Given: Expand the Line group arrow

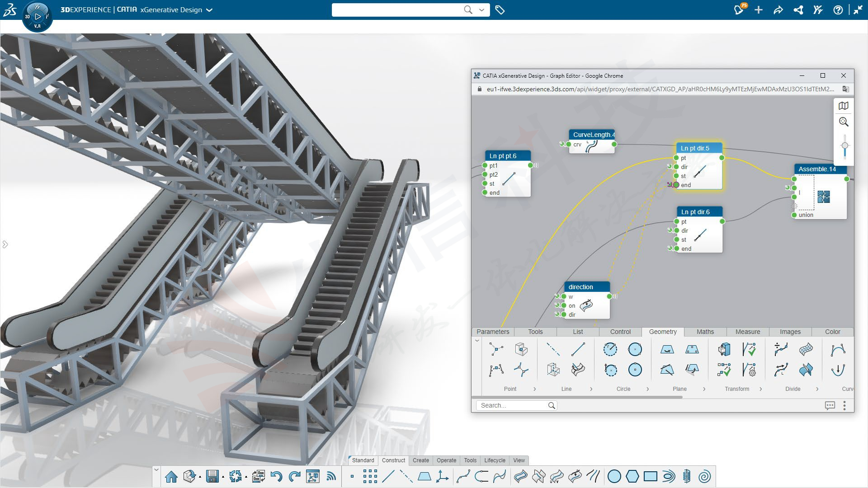Looking at the screenshot, I should pos(591,389).
